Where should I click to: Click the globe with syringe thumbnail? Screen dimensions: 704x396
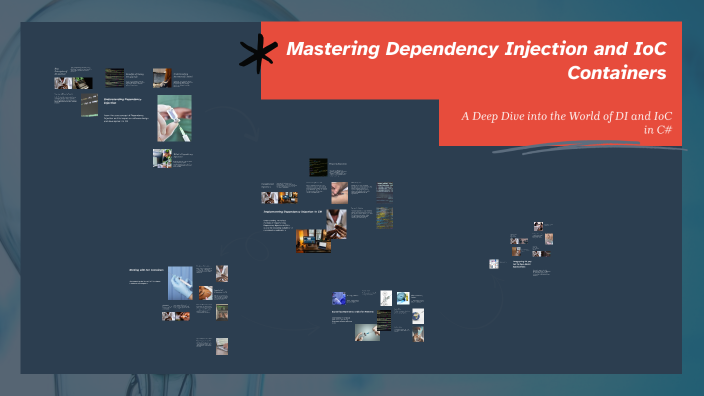tap(418, 316)
